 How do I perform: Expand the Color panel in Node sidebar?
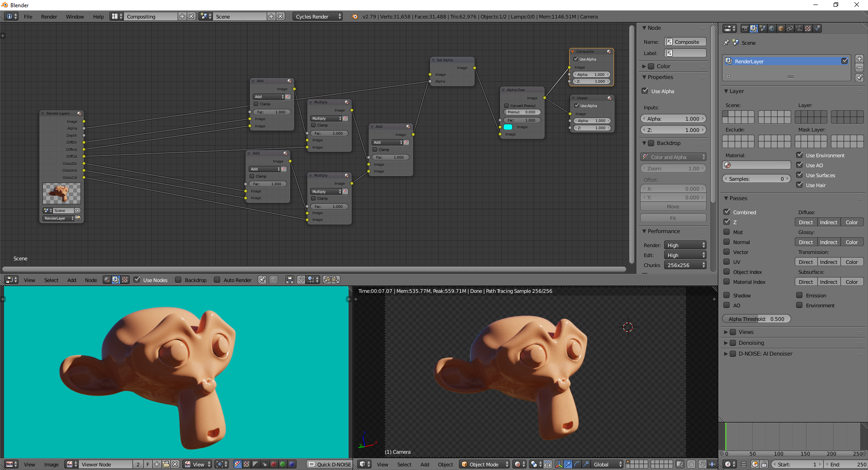click(x=644, y=66)
